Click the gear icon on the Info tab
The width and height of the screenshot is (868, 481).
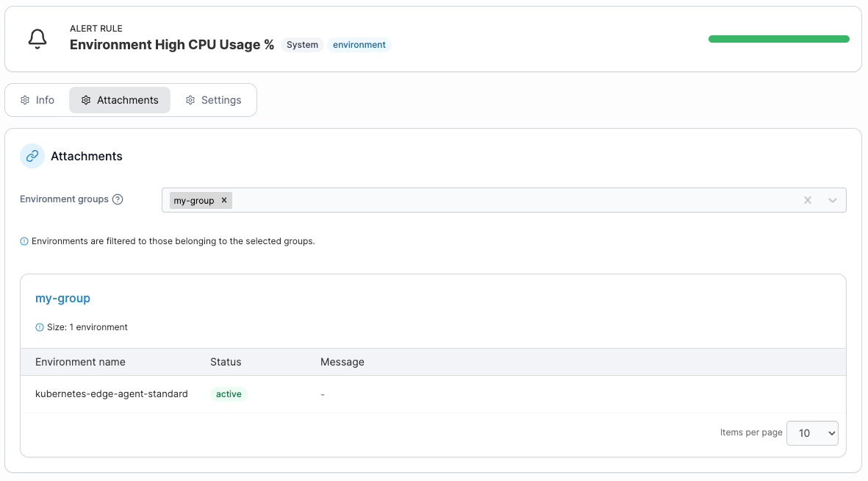[25, 100]
